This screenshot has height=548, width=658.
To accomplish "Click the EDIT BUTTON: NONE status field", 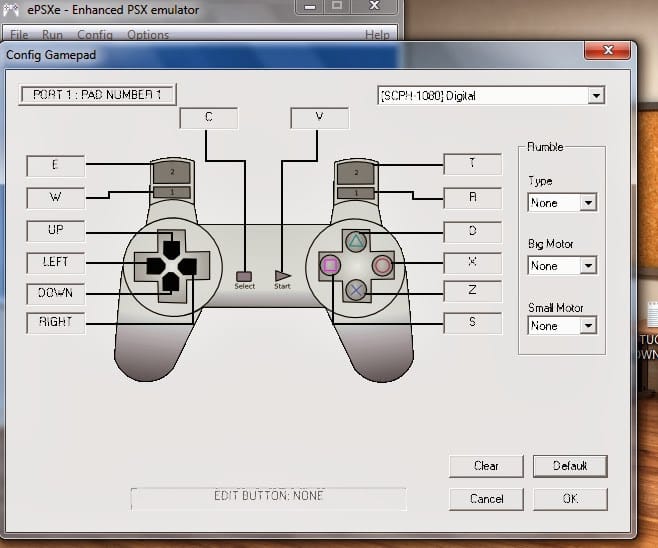I will (269, 499).
